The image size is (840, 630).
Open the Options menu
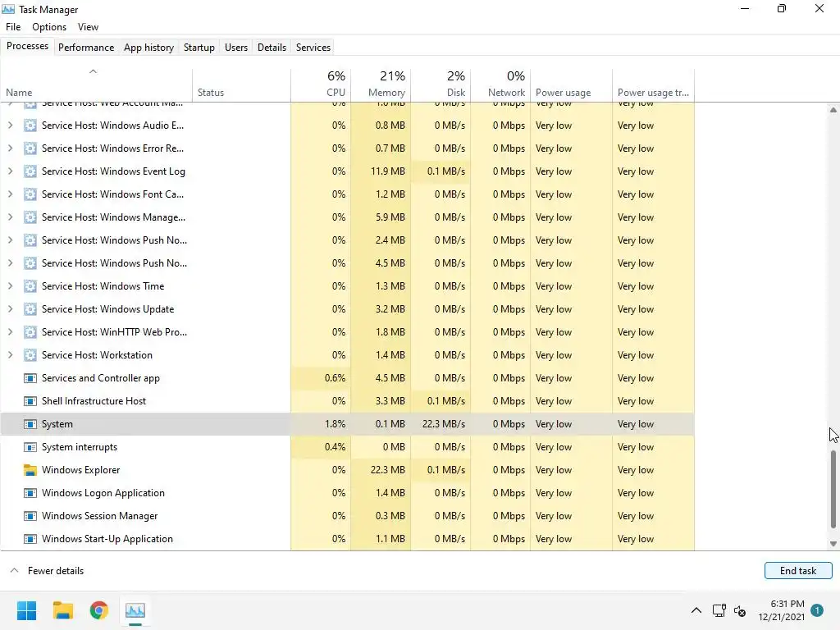pyautogui.click(x=49, y=27)
